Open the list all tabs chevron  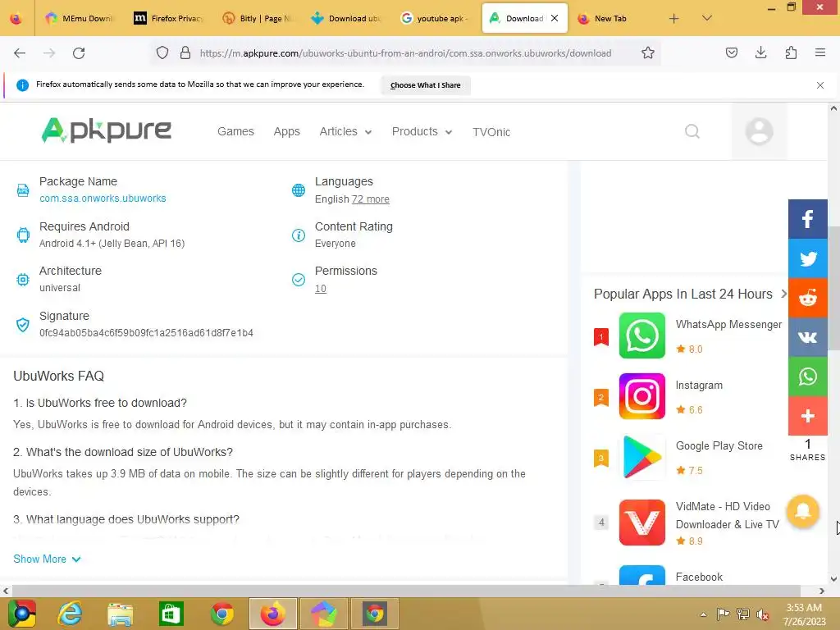(706, 18)
